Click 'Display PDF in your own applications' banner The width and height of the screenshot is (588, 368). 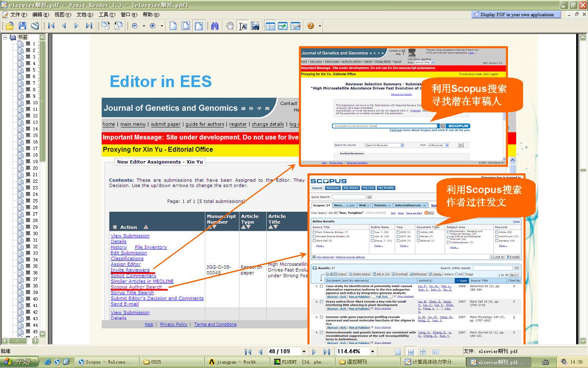click(516, 15)
